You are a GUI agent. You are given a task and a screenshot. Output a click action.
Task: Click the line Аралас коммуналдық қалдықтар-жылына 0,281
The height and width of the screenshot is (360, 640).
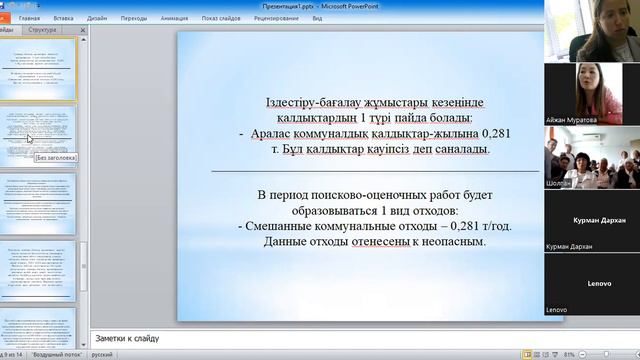pos(380,133)
